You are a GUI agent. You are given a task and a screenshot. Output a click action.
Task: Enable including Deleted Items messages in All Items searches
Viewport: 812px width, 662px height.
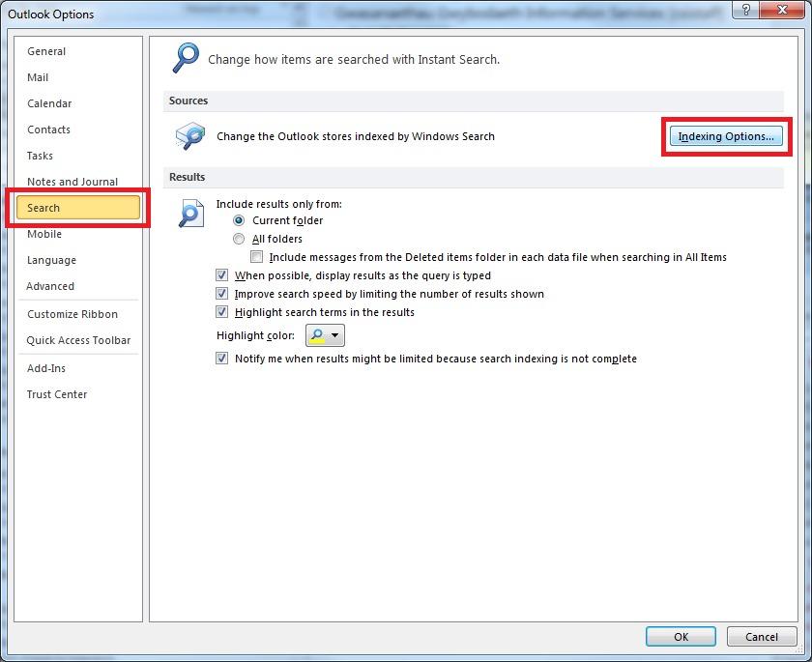[257, 256]
